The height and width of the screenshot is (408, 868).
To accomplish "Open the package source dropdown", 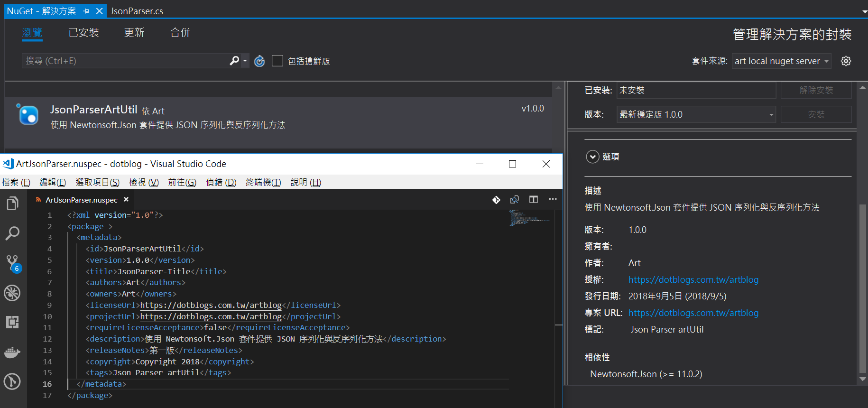I will (782, 61).
